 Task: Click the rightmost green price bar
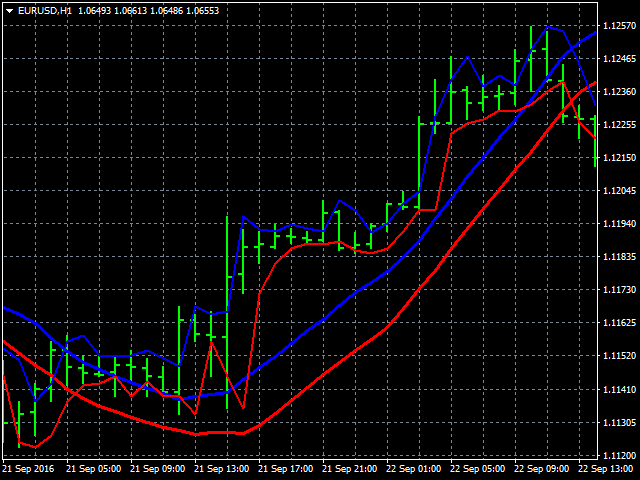595,140
